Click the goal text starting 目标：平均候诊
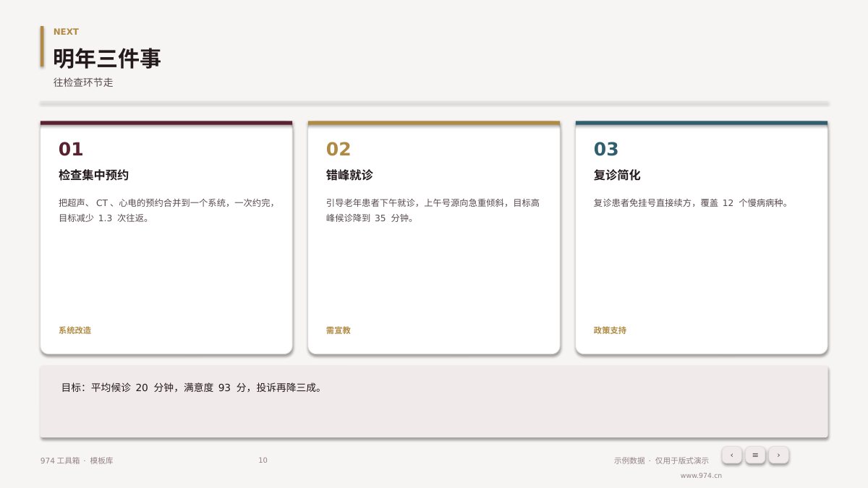This screenshot has height=488, width=868. (192, 388)
